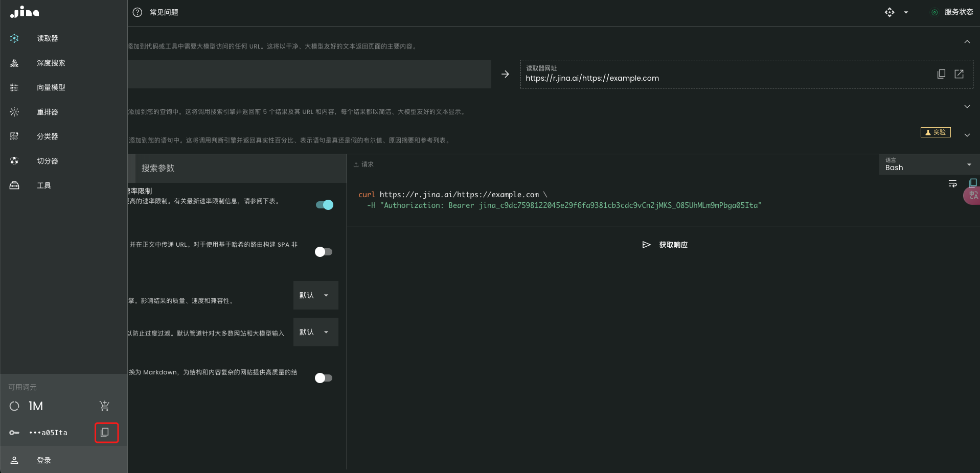Copy the reader URL
Viewport: 980px width, 473px height.
941,74
